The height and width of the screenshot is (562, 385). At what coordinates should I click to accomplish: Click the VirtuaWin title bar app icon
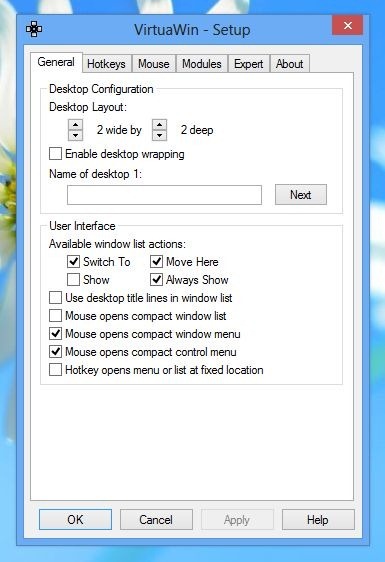coord(34,29)
